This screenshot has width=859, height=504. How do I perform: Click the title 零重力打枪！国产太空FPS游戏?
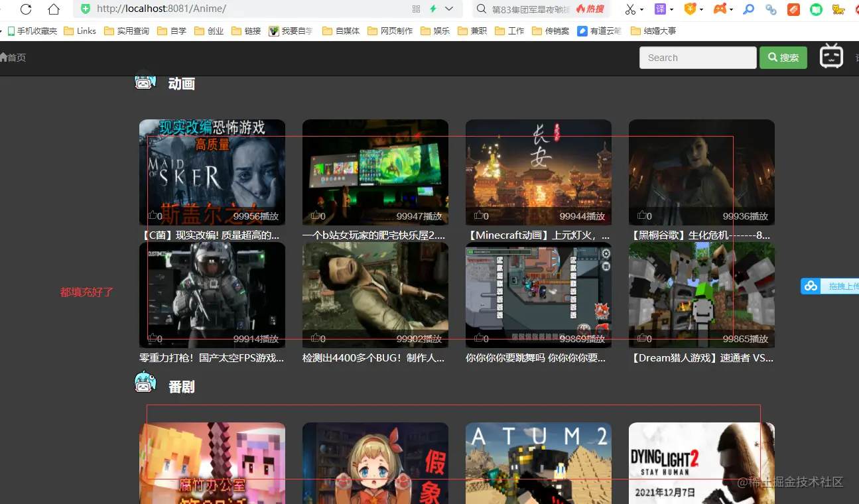(212, 358)
